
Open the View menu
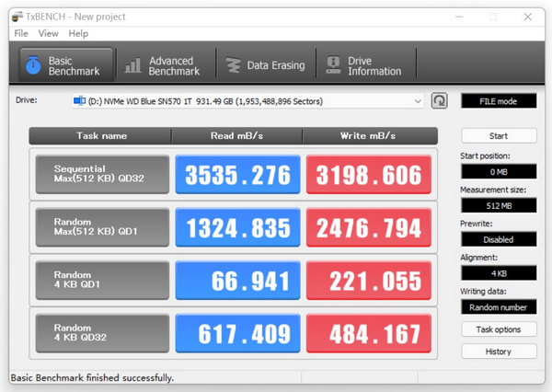coord(48,33)
